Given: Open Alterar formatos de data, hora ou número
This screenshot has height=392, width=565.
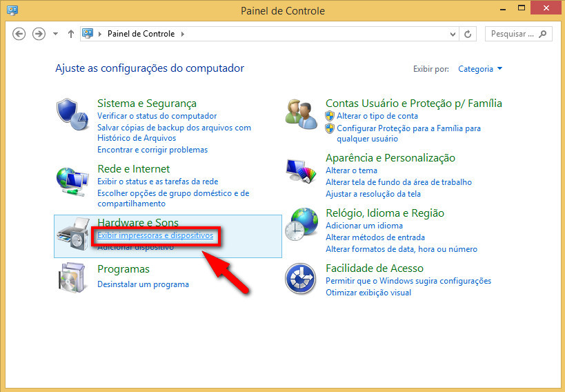Looking at the screenshot, I should pyautogui.click(x=402, y=249).
